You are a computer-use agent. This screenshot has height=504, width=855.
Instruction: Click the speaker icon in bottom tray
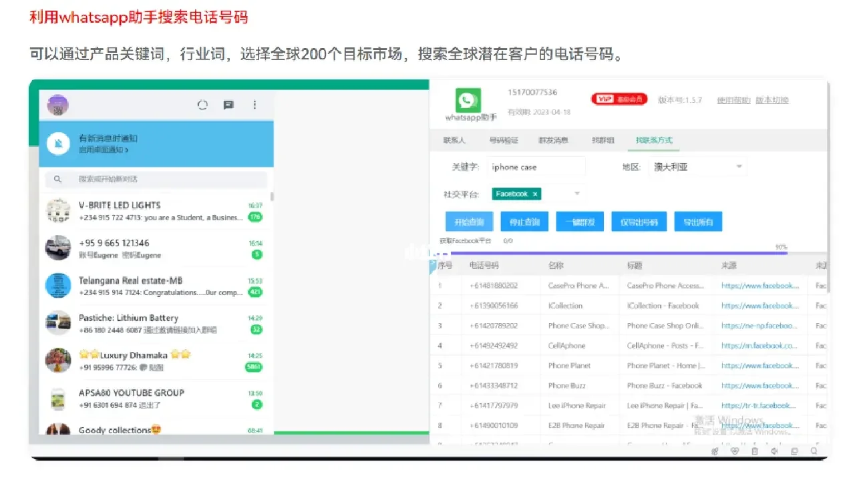[x=774, y=451]
